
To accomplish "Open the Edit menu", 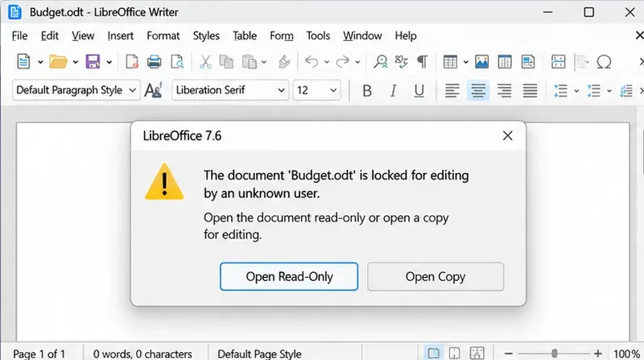I will [x=49, y=35].
